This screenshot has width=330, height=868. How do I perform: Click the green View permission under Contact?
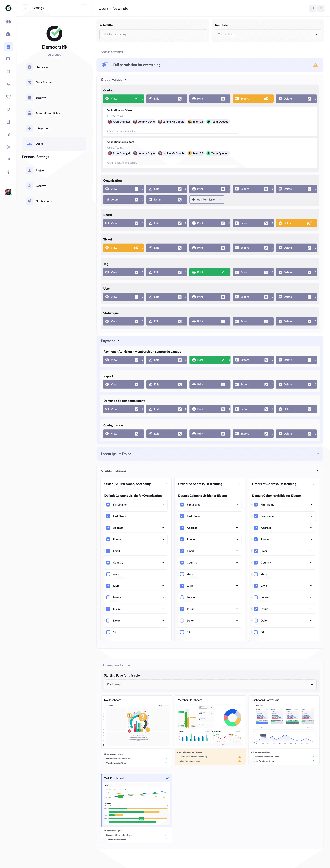[x=123, y=99]
